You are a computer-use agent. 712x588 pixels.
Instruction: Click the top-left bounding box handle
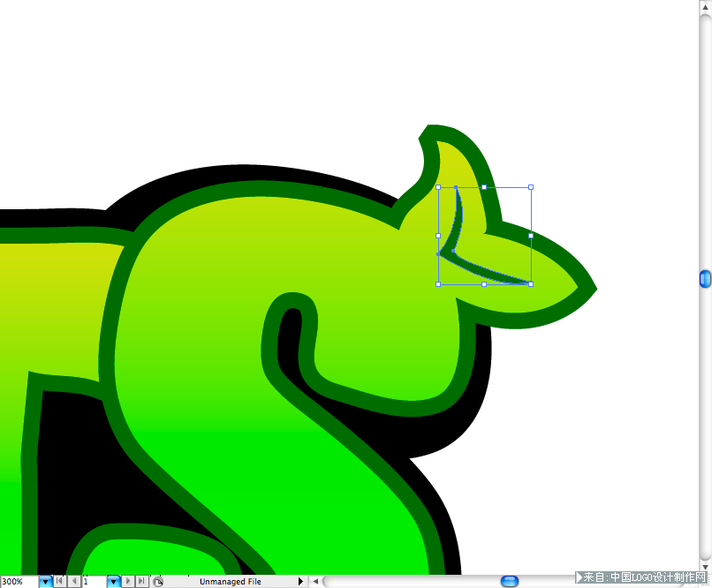[438, 187]
